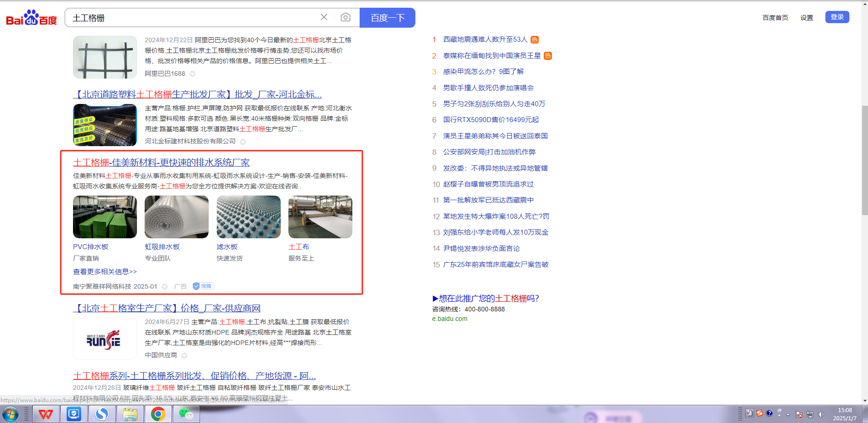Viewport: 868px width, 423px height.
Task: Open hot search 赵樱子自曝曾被男顶流追求过
Action: (488, 184)
